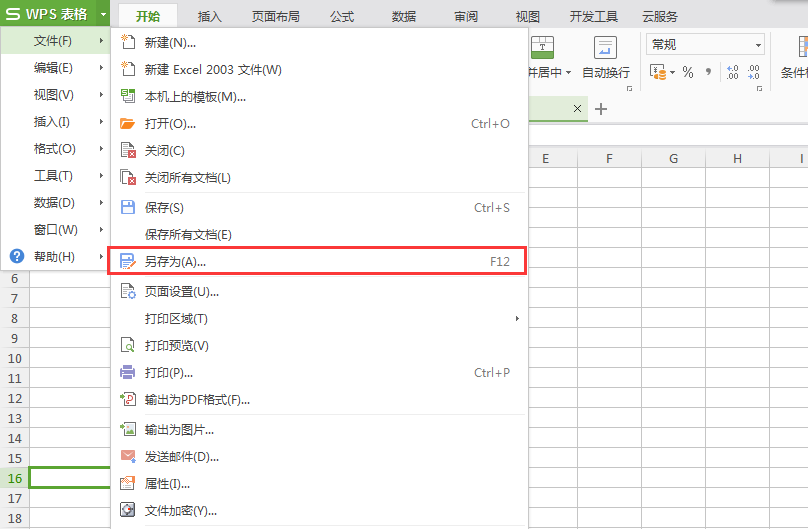
Task: Click the decrease decimal places icon
Action: tap(754, 73)
